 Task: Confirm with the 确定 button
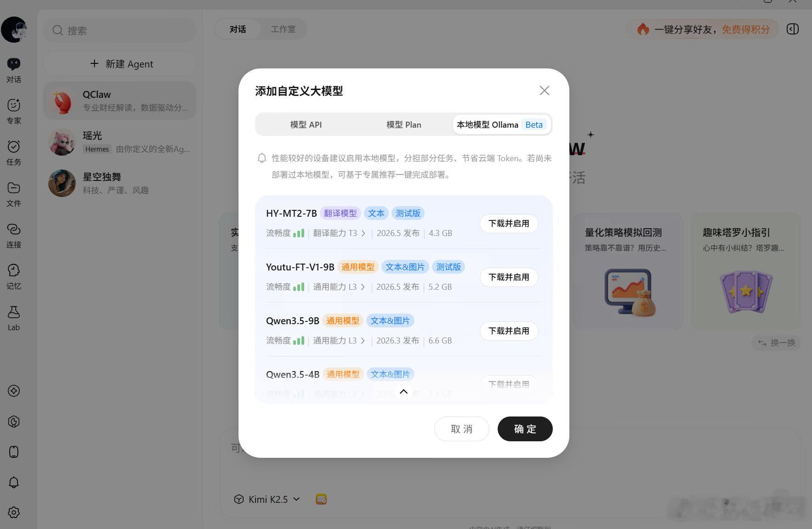click(x=525, y=429)
